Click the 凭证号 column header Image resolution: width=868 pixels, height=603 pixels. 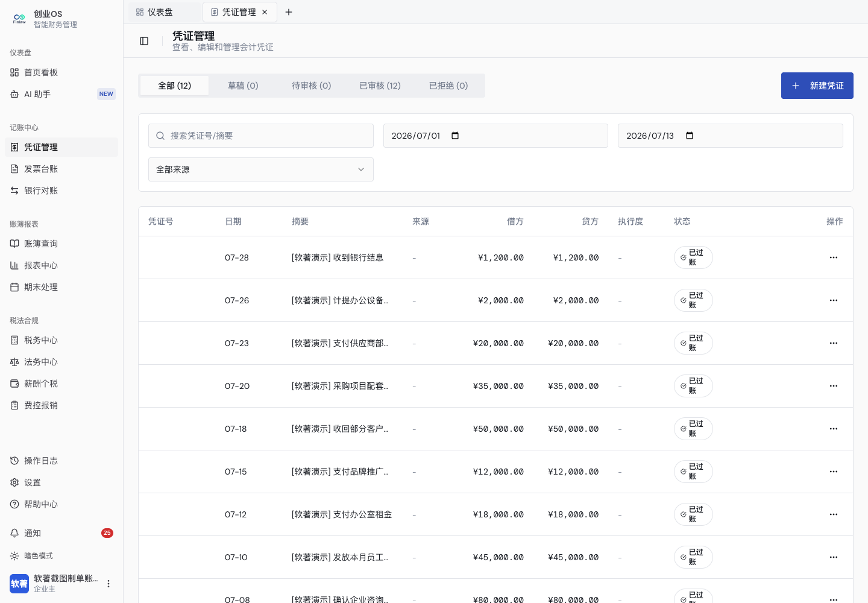pyautogui.click(x=161, y=221)
